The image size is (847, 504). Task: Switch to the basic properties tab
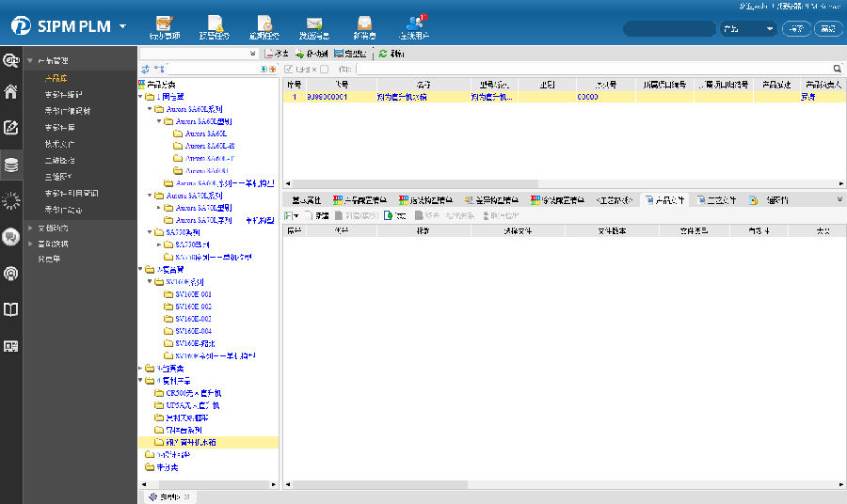(x=306, y=200)
